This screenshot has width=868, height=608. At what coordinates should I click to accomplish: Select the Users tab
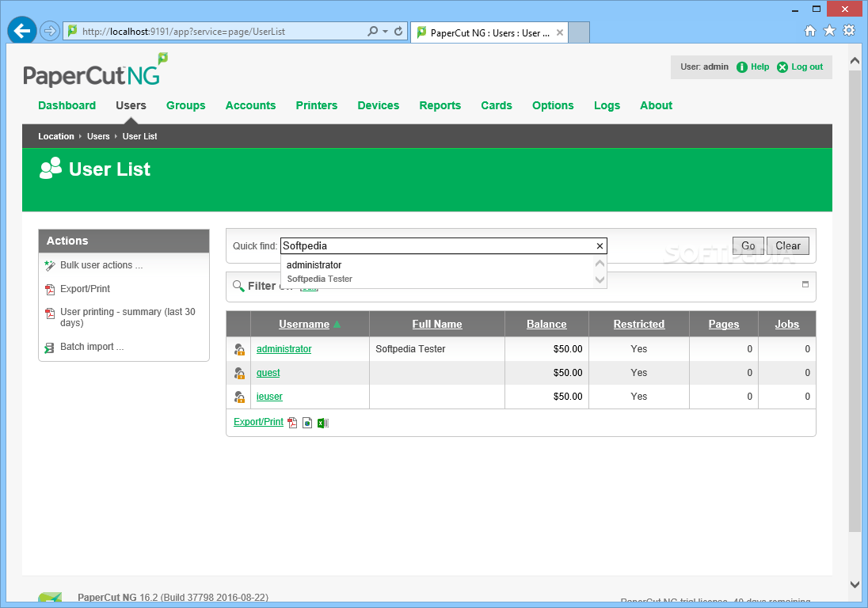pyautogui.click(x=131, y=105)
